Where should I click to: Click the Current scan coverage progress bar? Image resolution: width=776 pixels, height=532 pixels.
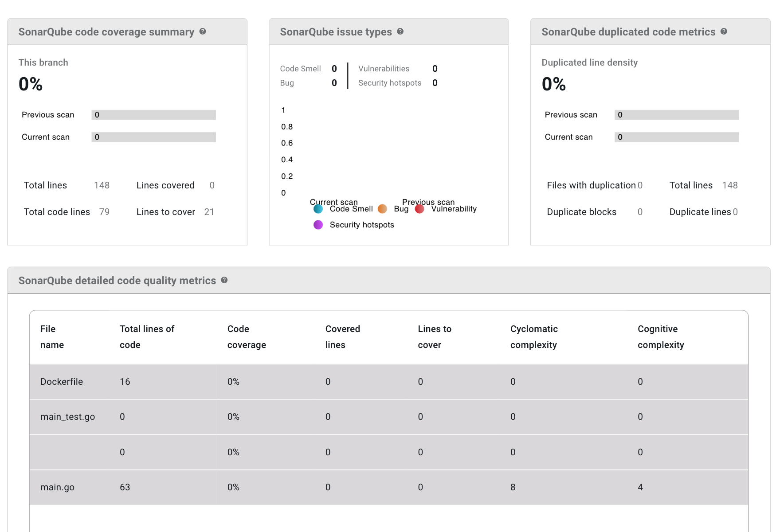pyautogui.click(x=153, y=137)
